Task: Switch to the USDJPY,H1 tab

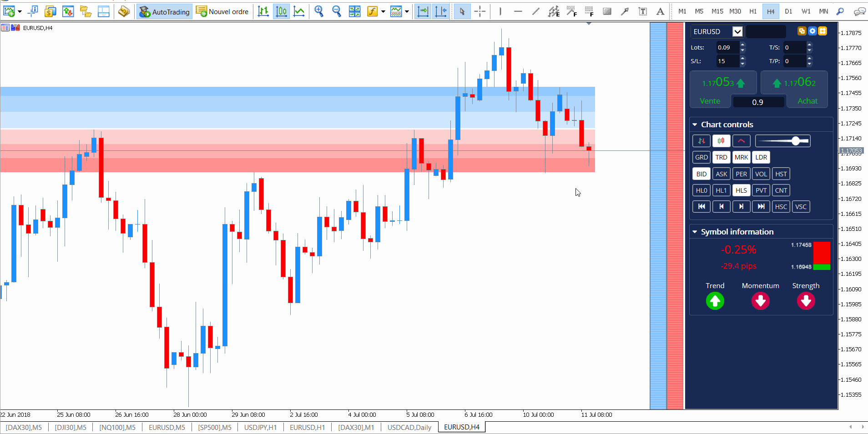Action: tap(260, 427)
